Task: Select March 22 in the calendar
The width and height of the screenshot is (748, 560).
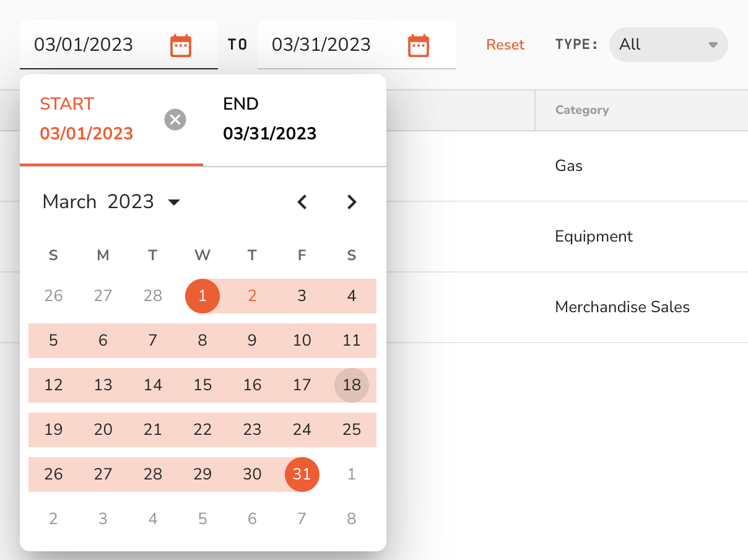Action: point(202,430)
